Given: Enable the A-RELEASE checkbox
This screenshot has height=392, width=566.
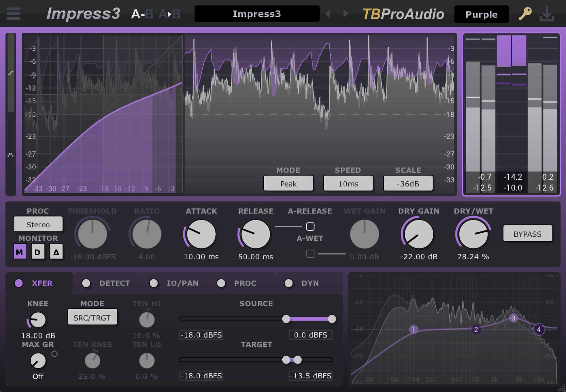Looking at the screenshot, I should [310, 226].
